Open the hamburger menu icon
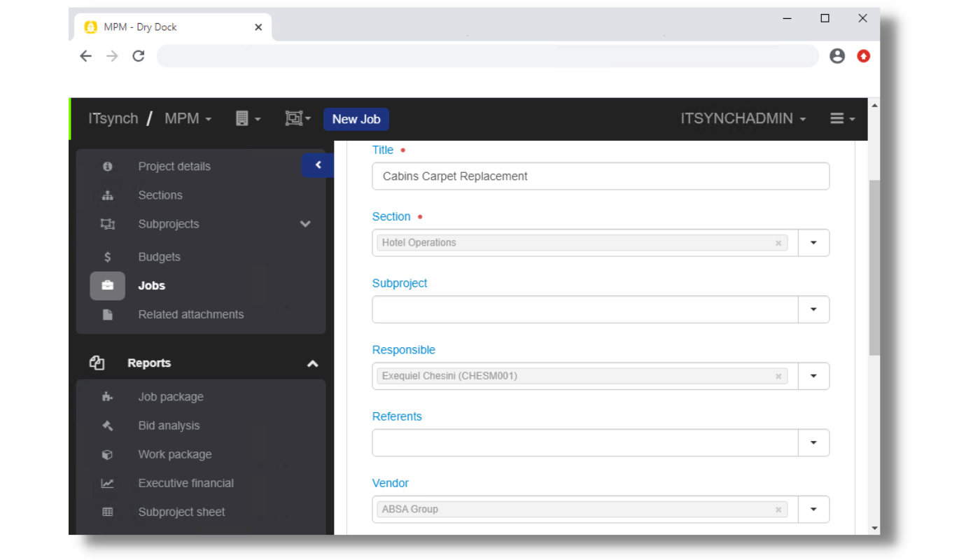 (x=837, y=119)
